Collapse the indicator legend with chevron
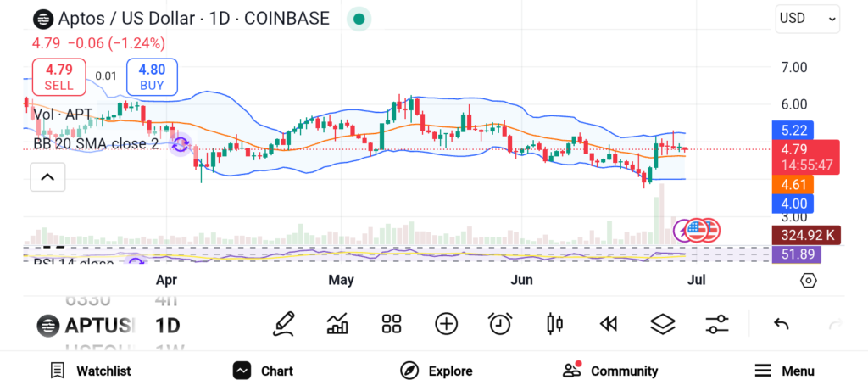 47,177
